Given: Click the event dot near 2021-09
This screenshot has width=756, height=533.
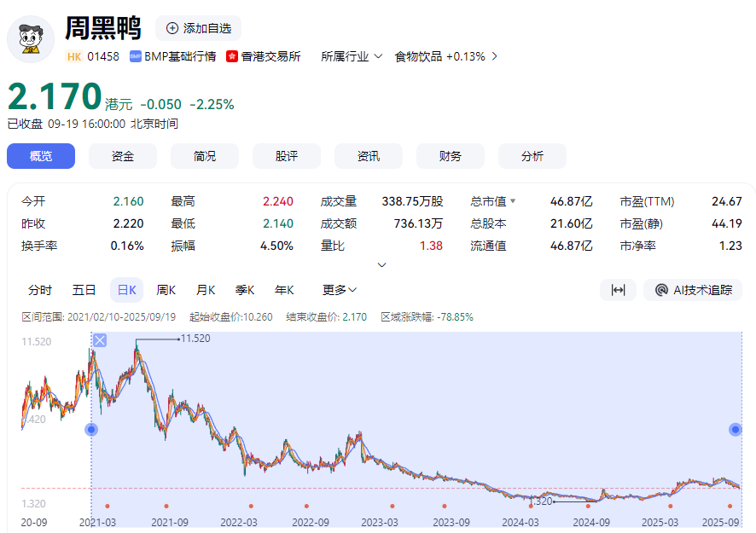Looking at the screenshot, I should (x=166, y=506).
